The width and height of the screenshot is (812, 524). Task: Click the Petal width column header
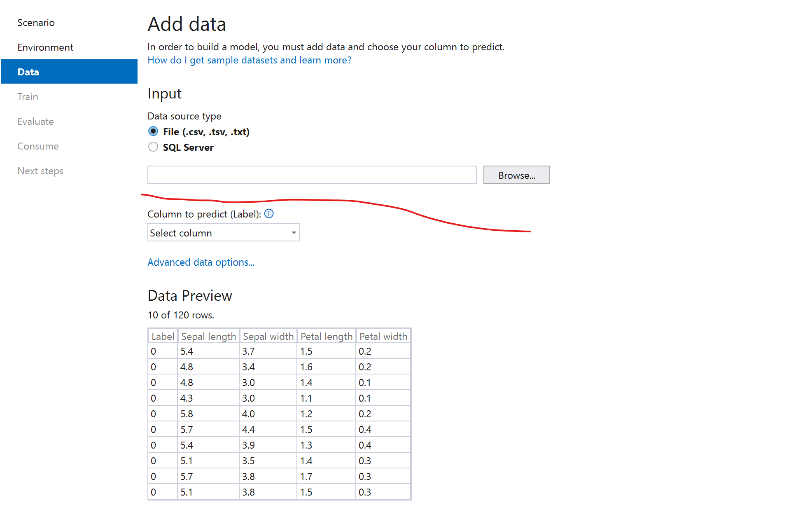pyautogui.click(x=383, y=336)
